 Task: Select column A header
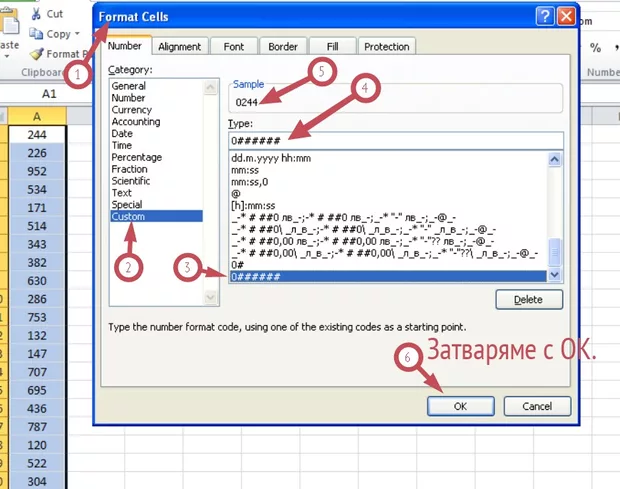pos(37,117)
